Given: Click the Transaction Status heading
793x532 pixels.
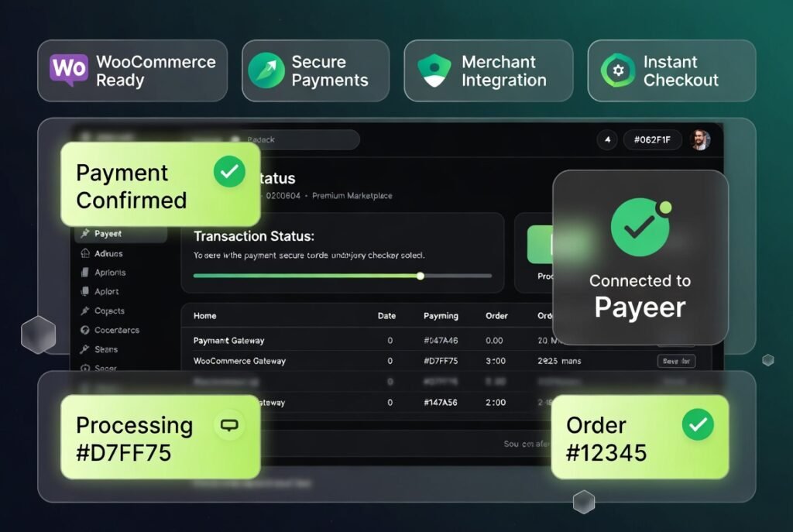Looking at the screenshot, I should (254, 236).
